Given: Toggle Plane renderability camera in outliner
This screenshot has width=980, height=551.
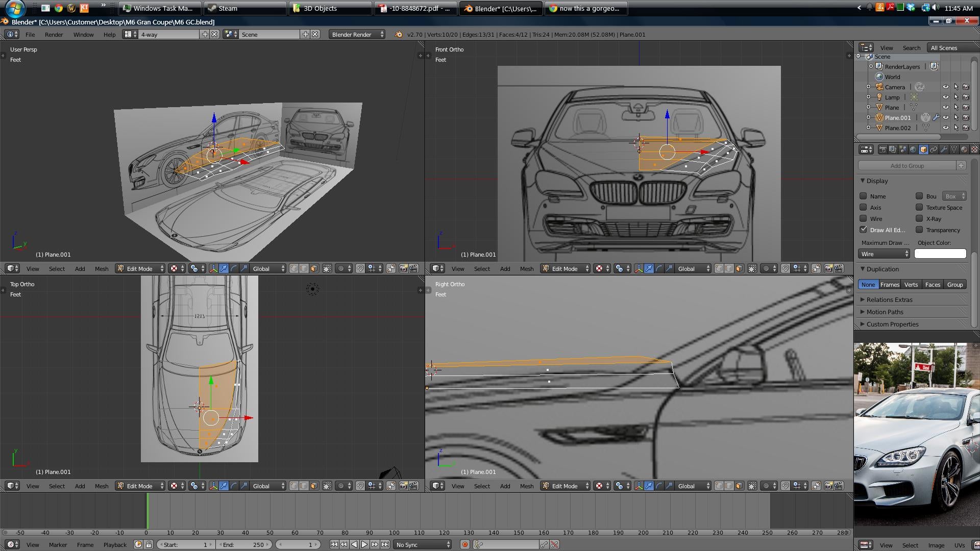Looking at the screenshot, I should point(966,107).
